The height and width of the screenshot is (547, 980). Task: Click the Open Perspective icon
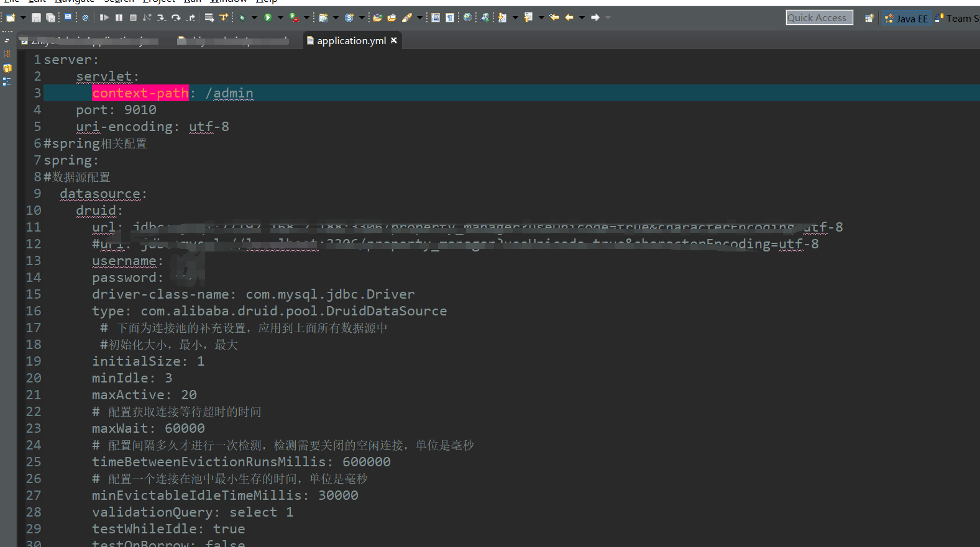pyautogui.click(x=869, y=18)
